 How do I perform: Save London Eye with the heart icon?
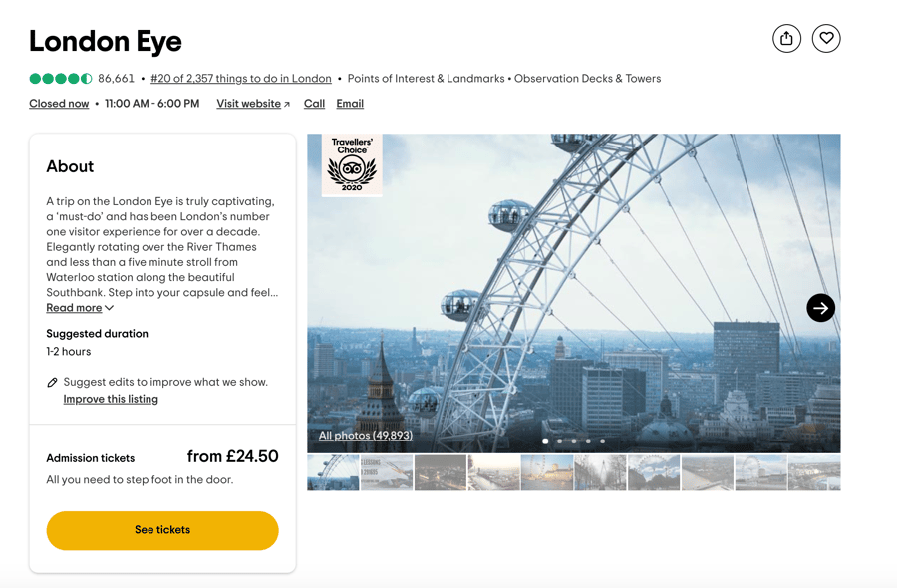[x=826, y=38]
